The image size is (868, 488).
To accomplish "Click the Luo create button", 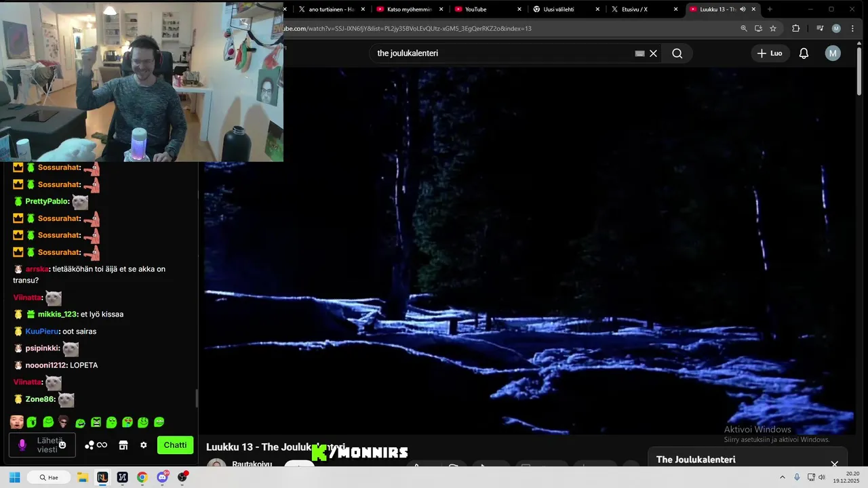I will (770, 54).
